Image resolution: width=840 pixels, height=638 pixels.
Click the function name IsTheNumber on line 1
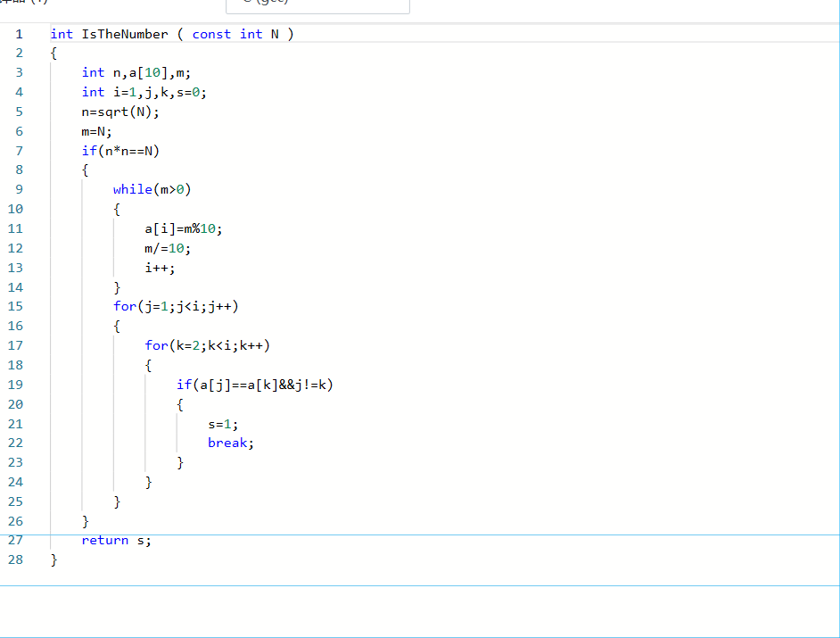pyautogui.click(x=125, y=34)
